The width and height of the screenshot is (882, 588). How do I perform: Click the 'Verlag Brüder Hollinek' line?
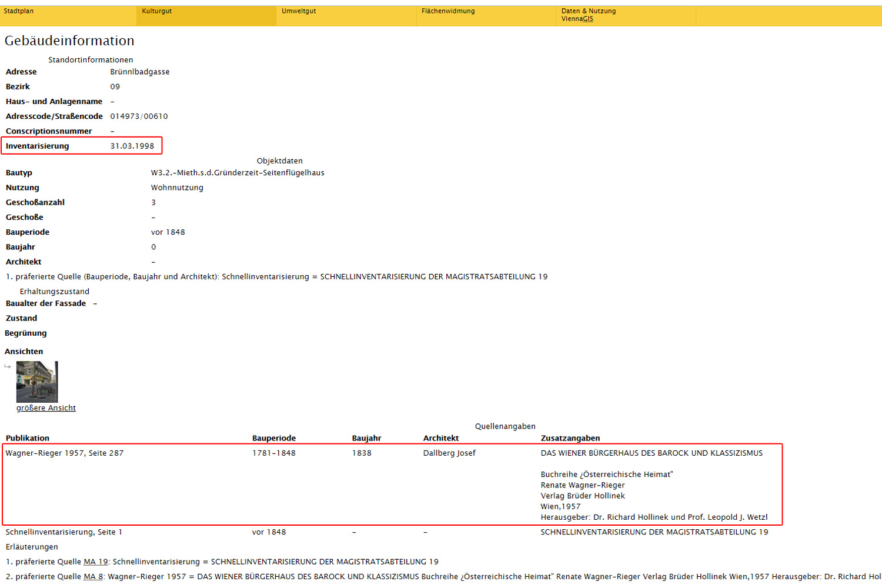click(583, 496)
